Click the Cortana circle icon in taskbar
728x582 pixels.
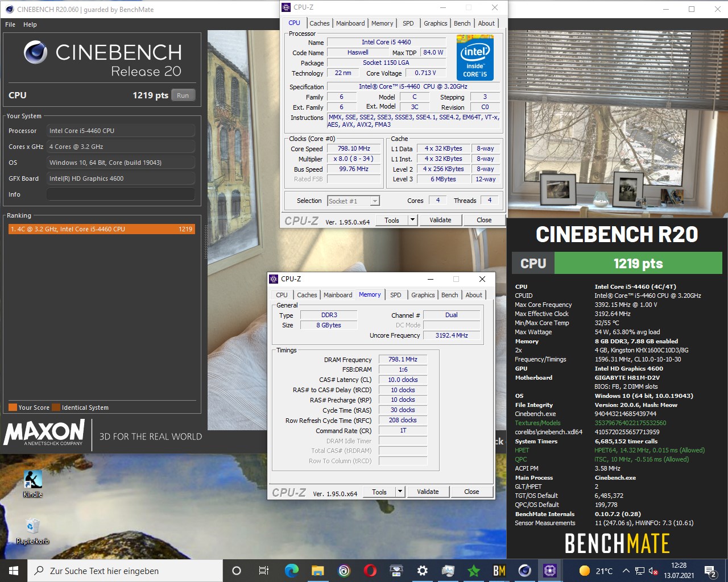click(x=237, y=571)
